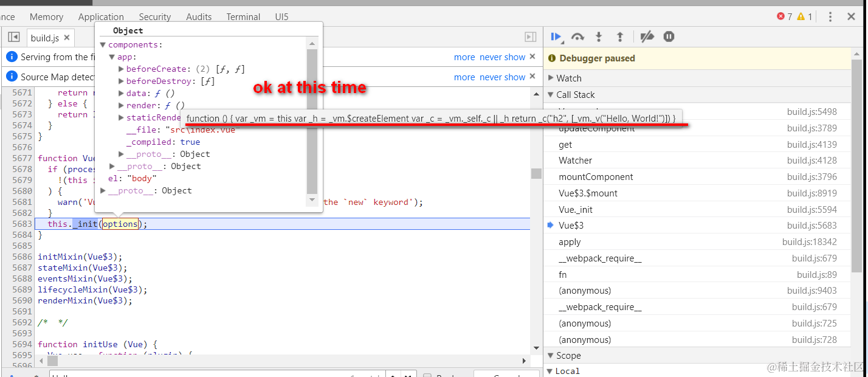Expand the beforeDestroy property
868x377 pixels.
[x=121, y=81]
